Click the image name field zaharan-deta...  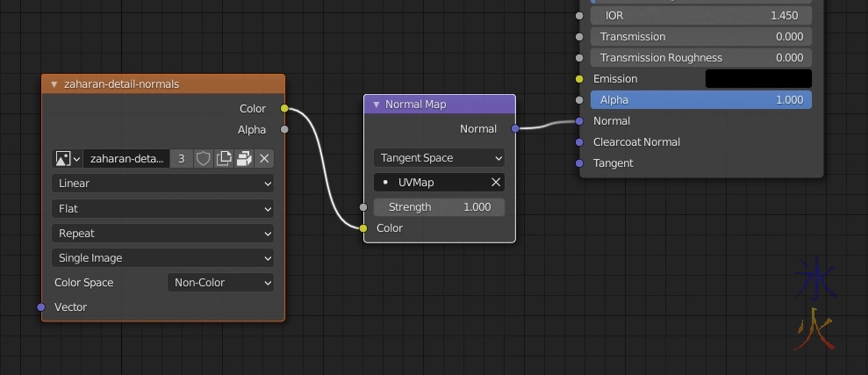tap(126, 159)
